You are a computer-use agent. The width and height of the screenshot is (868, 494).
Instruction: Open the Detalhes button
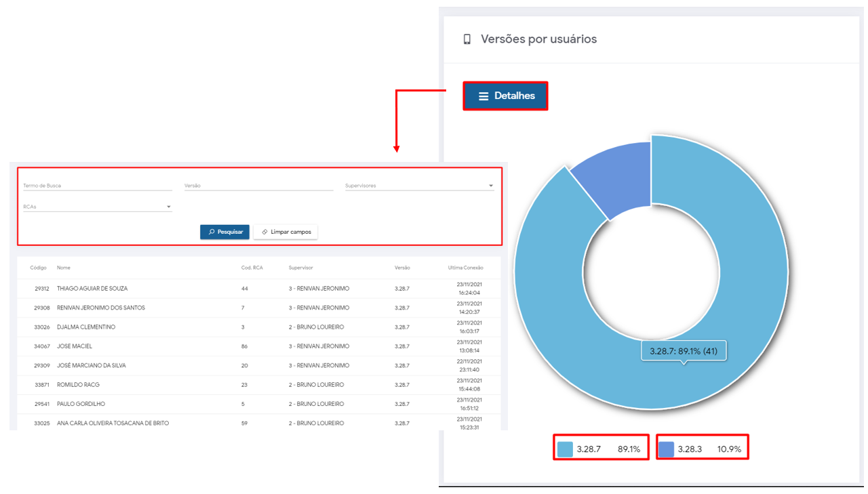505,96
